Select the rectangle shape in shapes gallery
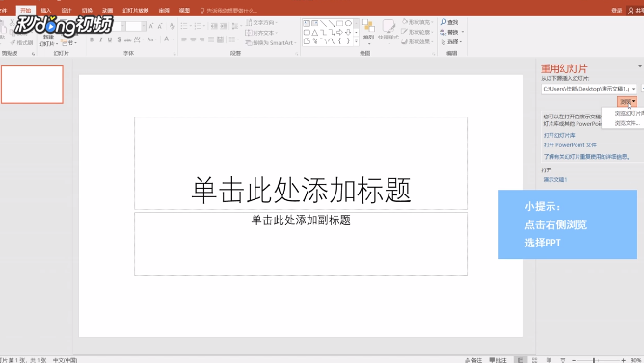Image resolution: width=644 pixels, height=363 pixels. [x=339, y=23]
